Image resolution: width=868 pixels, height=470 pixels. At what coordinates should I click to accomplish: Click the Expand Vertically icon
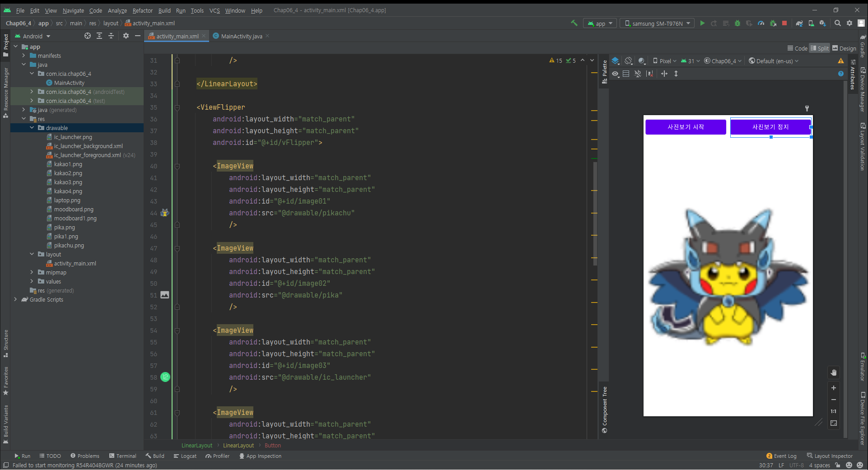coord(676,74)
